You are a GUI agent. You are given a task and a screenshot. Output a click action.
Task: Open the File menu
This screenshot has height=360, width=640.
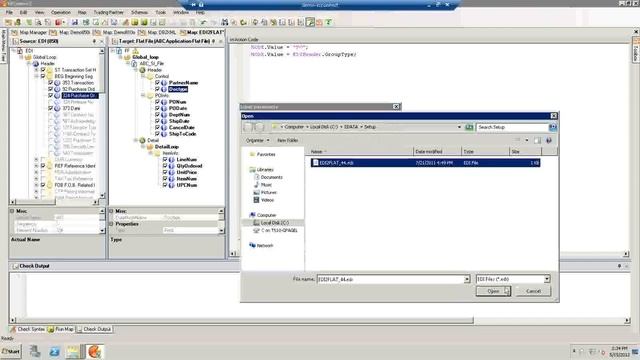click(x=9, y=12)
